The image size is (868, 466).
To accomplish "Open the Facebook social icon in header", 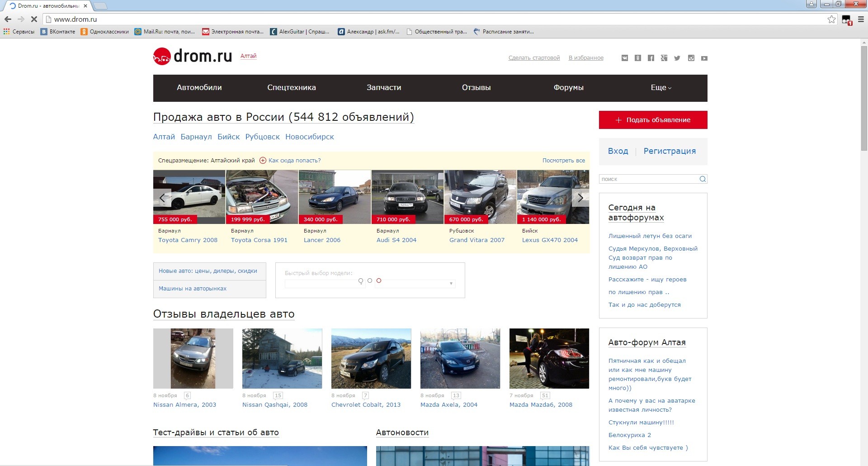I will pyautogui.click(x=651, y=58).
